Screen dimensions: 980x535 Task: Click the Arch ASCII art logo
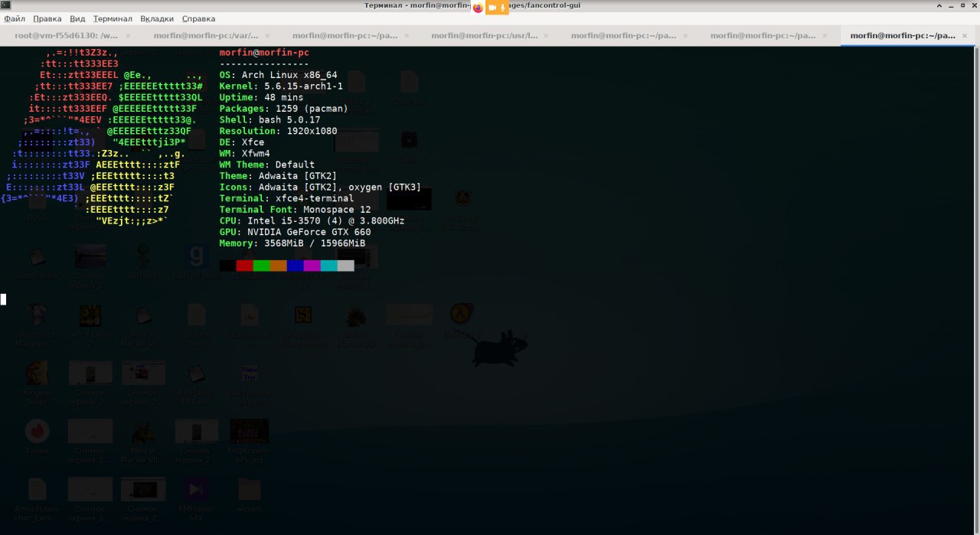(103, 137)
